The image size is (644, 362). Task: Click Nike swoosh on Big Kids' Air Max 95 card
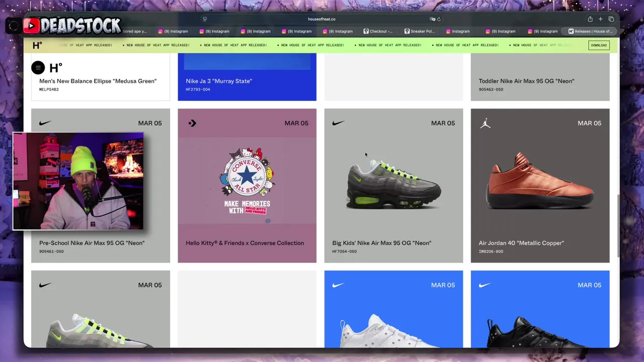[338, 123]
